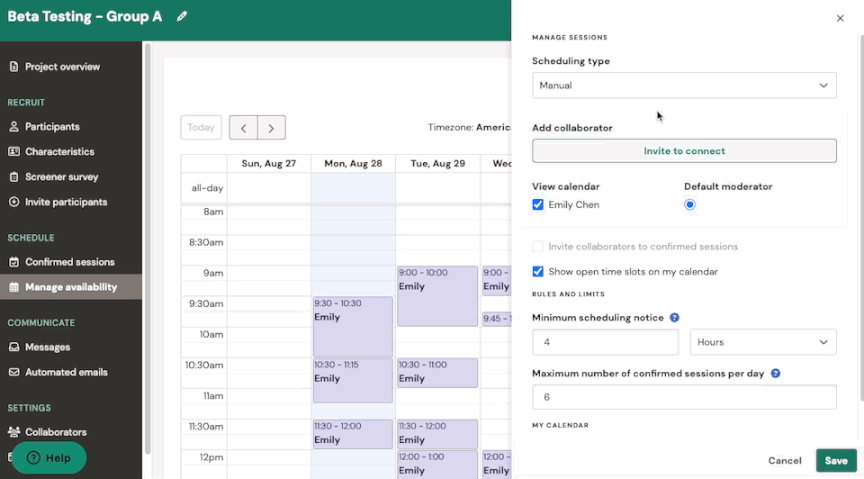
Task: Save the session settings
Action: point(835,460)
